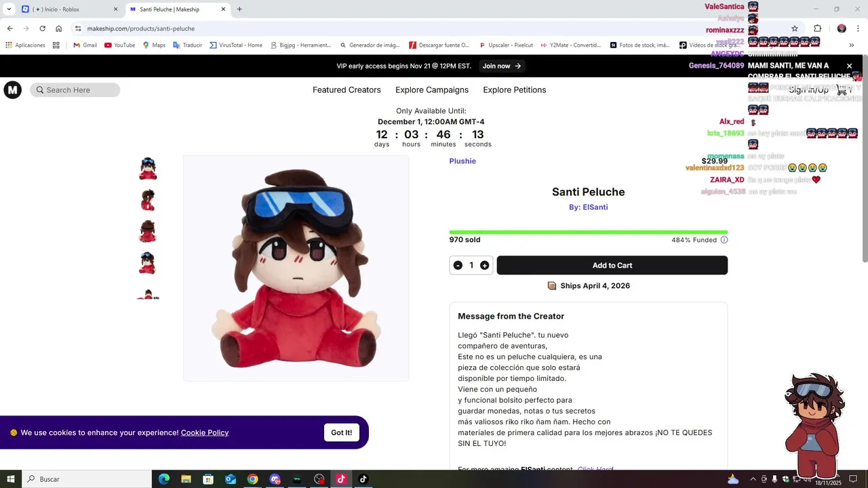Open the Generador de imág... bookmark
The height and width of the screenshot is (488, 868).
coord(370,45)
